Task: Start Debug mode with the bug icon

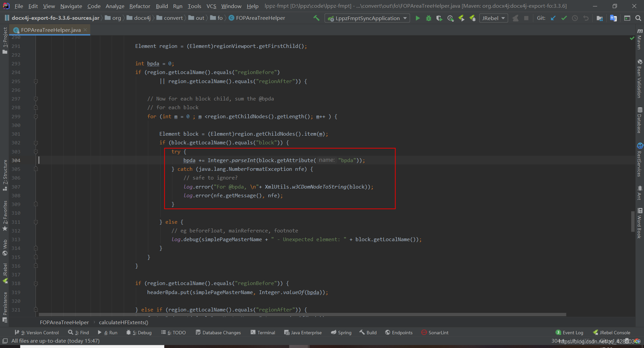Action: point(428,18)
